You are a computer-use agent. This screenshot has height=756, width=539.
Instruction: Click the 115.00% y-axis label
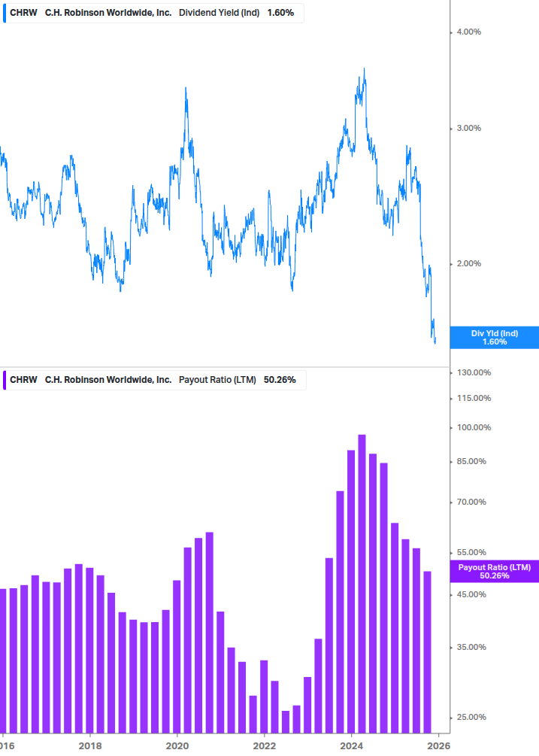coord(474,398)
